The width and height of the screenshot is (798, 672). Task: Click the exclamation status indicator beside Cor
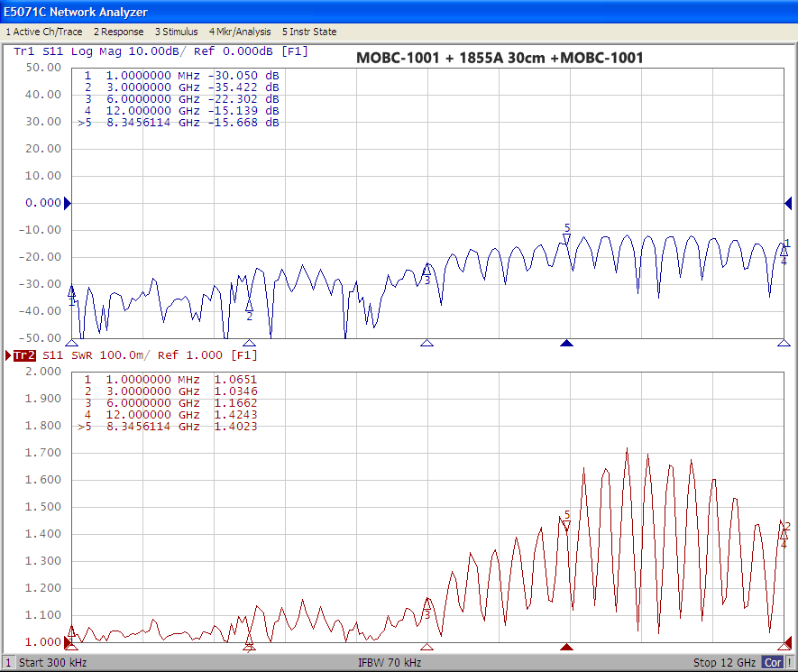790,663
